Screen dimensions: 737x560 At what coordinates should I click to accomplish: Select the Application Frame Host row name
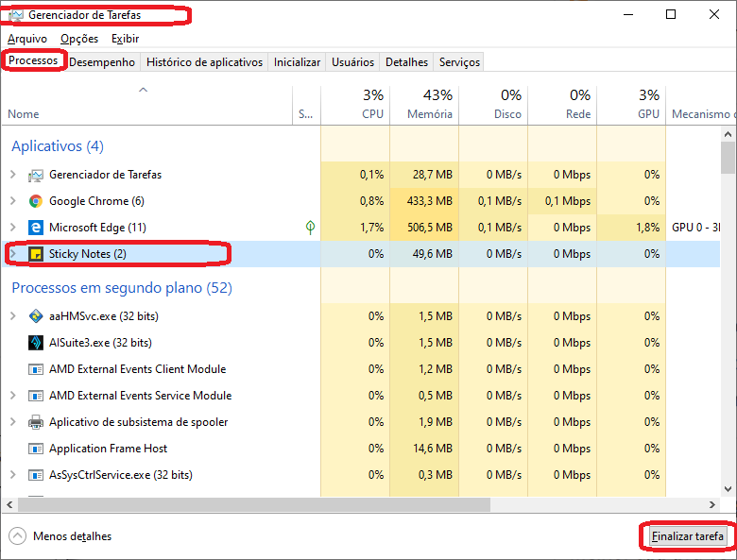(x=108, y=449)
